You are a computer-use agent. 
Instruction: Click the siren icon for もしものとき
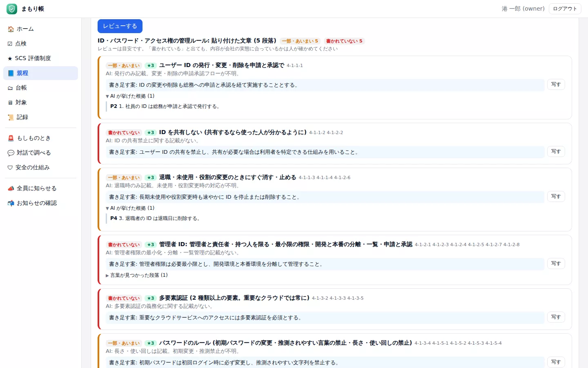[11, 138]
